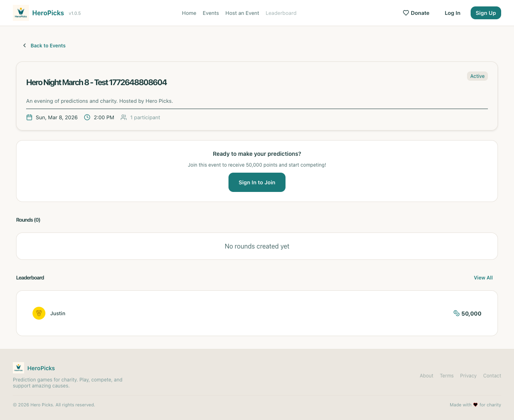This screenshot has width=514, height=420.
Task: Click the clock icon next to 2:00 PM
Action: [x=87, y=117]
